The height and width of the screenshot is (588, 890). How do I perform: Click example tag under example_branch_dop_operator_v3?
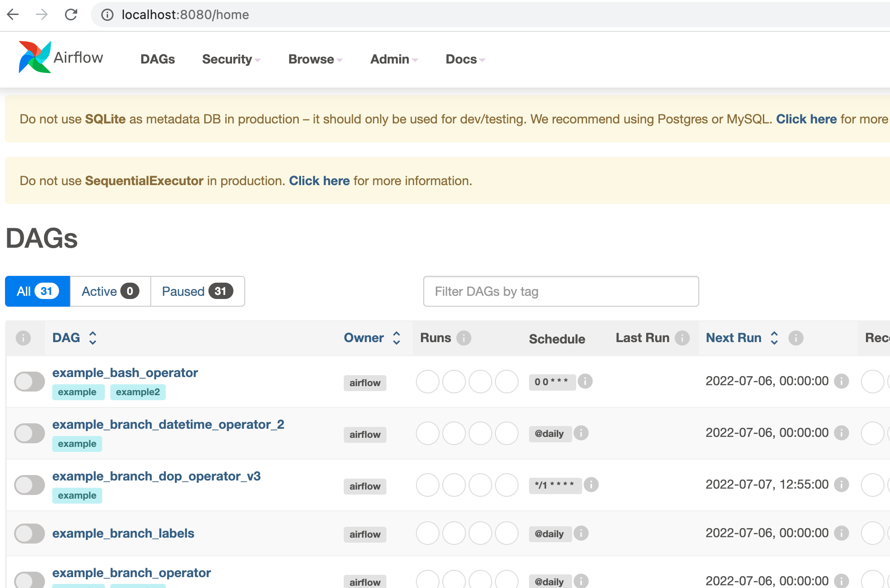(77, 495)
